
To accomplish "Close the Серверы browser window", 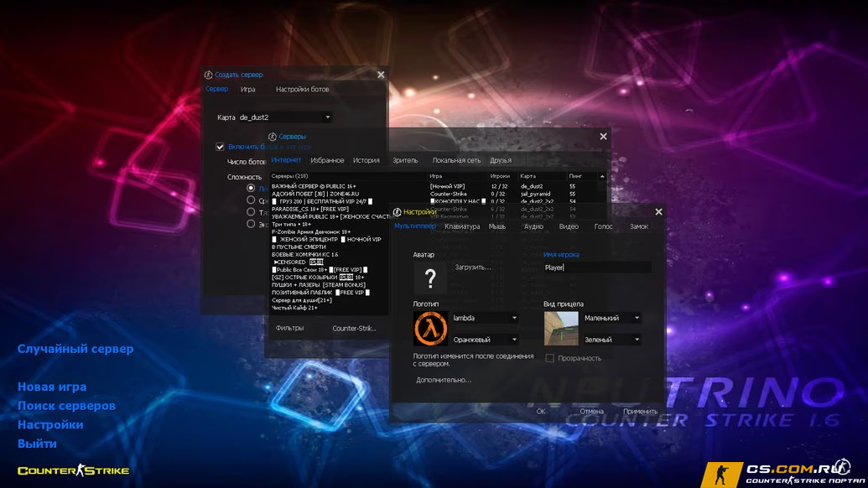I will [603, 137].
